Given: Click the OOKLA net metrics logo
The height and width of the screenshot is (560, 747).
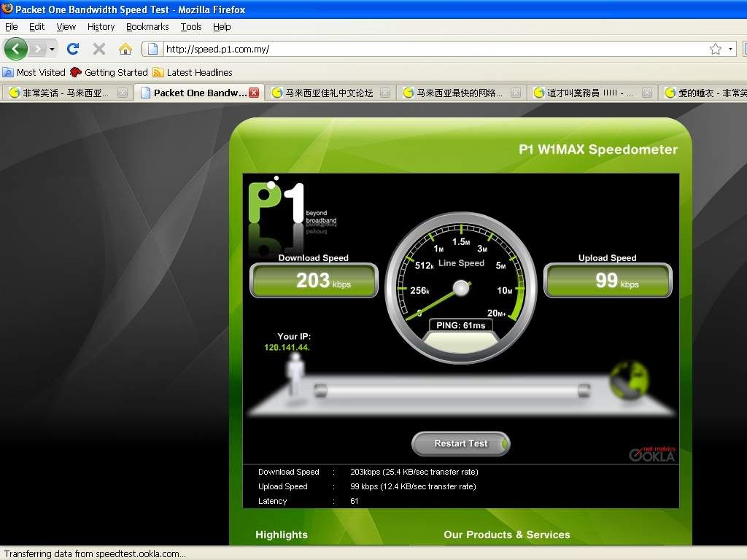Looking at the screenshot, I should point(652,454).
